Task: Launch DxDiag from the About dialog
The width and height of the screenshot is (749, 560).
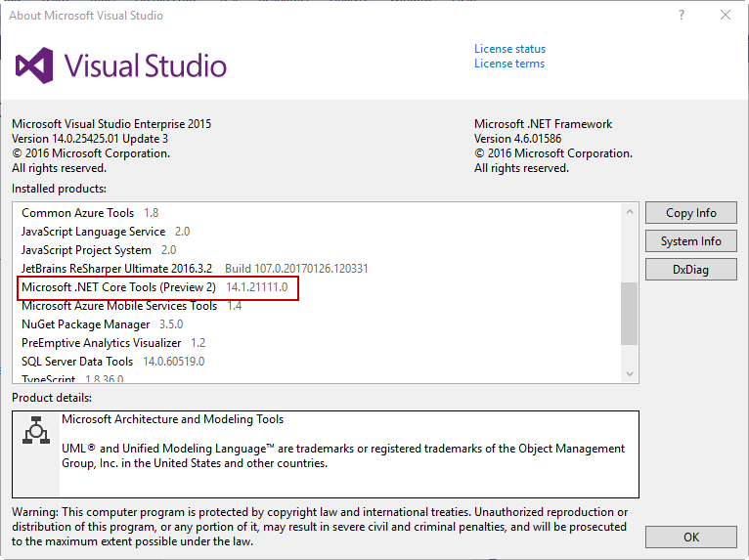Action: coord(690,270)
